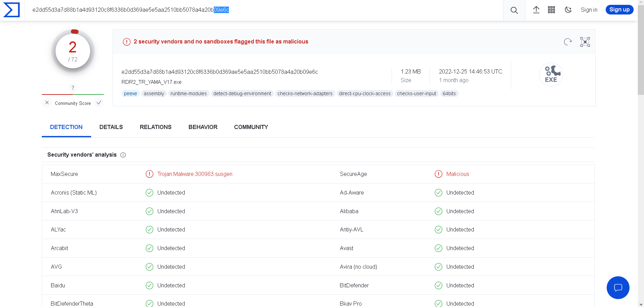This screenshot has height=307, width=644.
Task: Click the Sign up button
Action: tap(619, 10)
